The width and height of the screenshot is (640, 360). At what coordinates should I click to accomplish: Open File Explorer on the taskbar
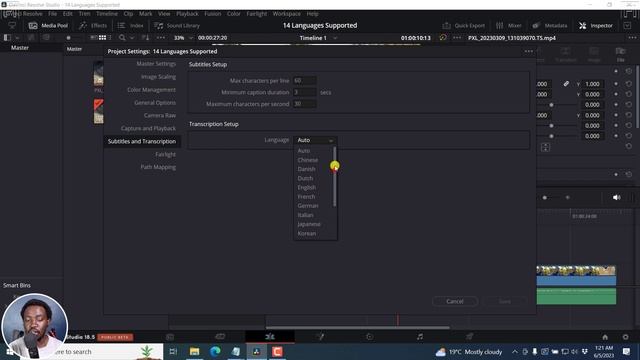click(194, 351)
